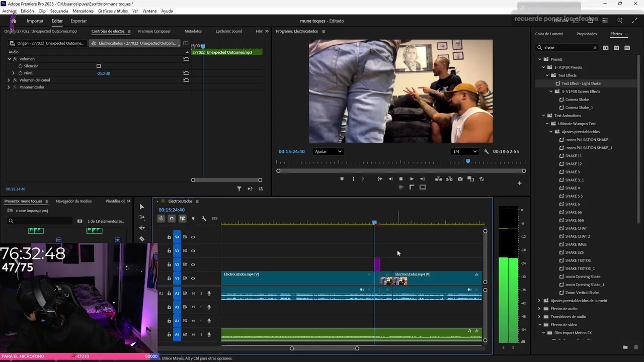Clear the shake search in Effects
Image resolution: width=644 pixels, height=362 pixels.
click(x=595, y=48)
